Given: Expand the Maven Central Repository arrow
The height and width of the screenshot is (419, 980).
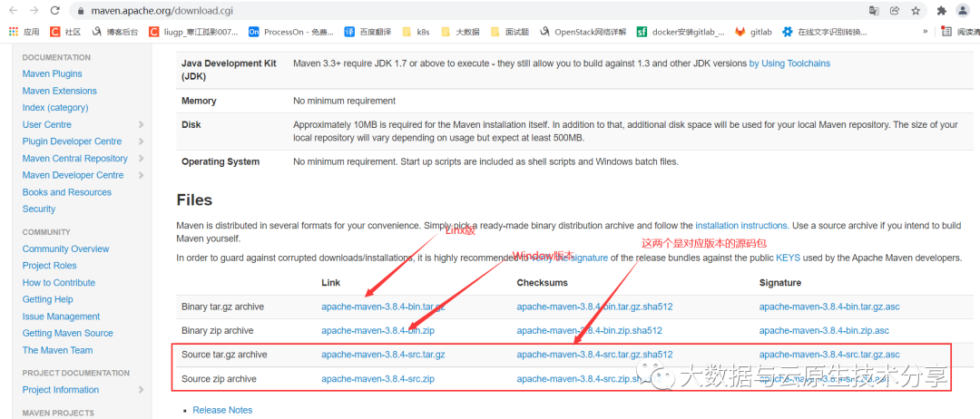Looking at the screenshot, I should (x=142, y=158).
